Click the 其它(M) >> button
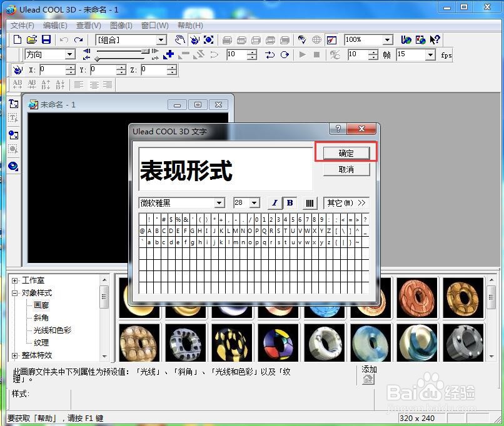The width and height of the screenshot is (504, 426). (346, 203)
